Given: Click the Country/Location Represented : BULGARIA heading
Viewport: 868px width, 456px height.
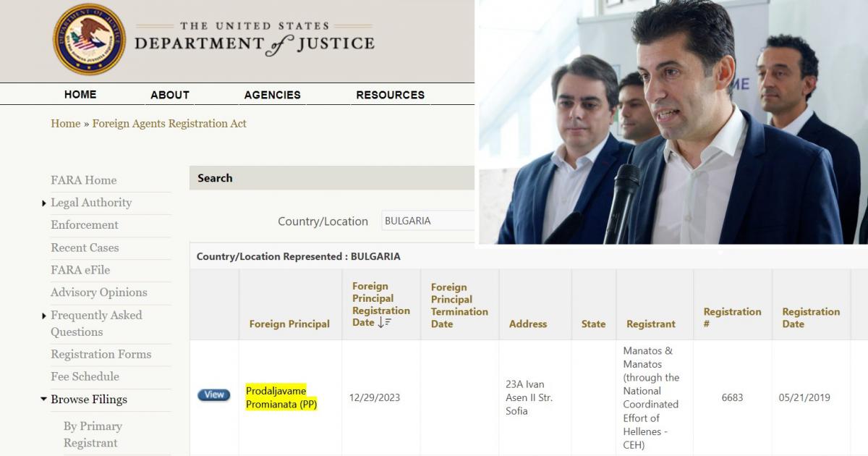Looking at the screenshot, I should coord(298,256).
